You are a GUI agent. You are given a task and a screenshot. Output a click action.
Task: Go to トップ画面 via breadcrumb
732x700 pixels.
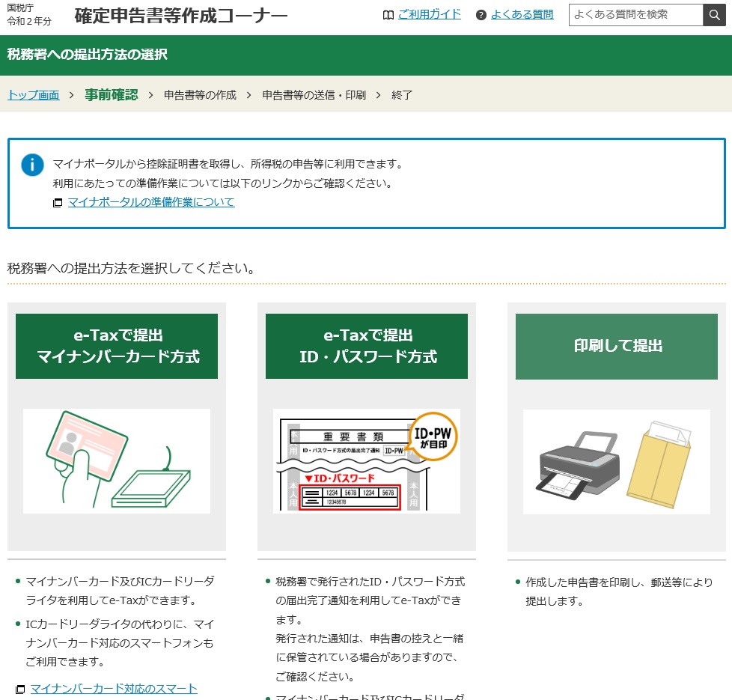point(34,95)
